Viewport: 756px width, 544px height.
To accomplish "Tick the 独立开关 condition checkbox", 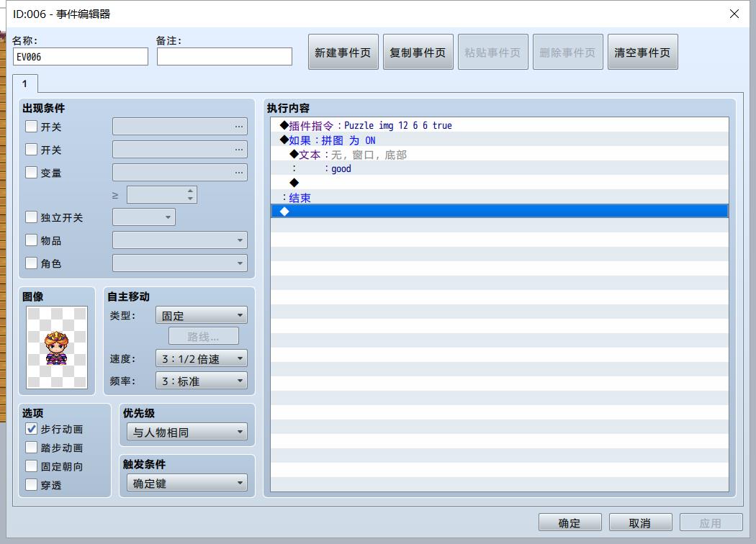I will pyautogui.click(x=32, y=217).
